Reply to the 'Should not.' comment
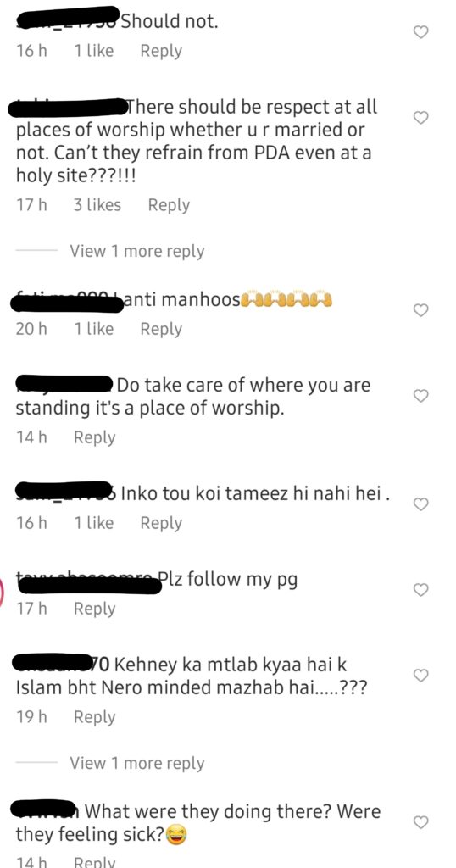The width and height of the screenshot is (456, 868). 161,51
